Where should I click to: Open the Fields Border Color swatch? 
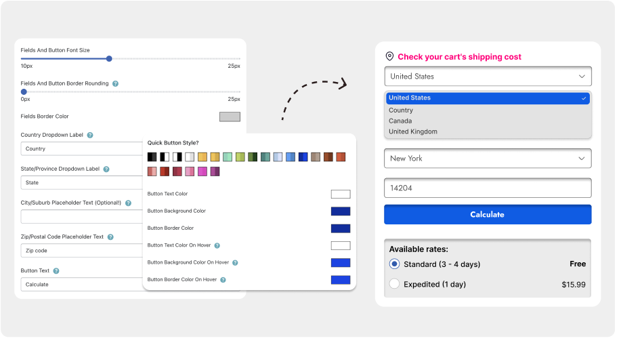[230, 117]
